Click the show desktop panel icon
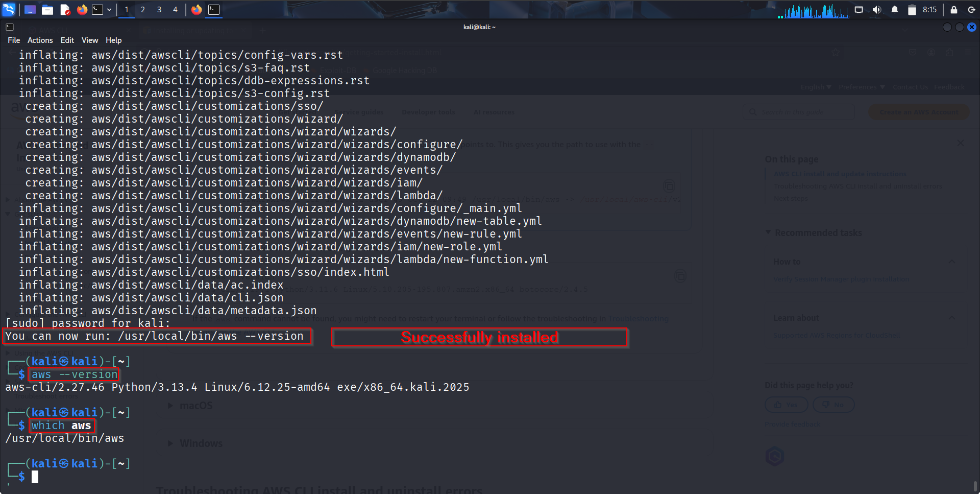The width and height of the screenshot is (980, 494). tap(30, 10)
